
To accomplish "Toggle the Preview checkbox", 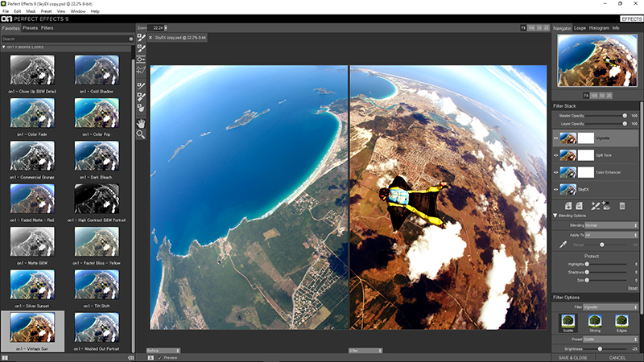I will point(159,358).
